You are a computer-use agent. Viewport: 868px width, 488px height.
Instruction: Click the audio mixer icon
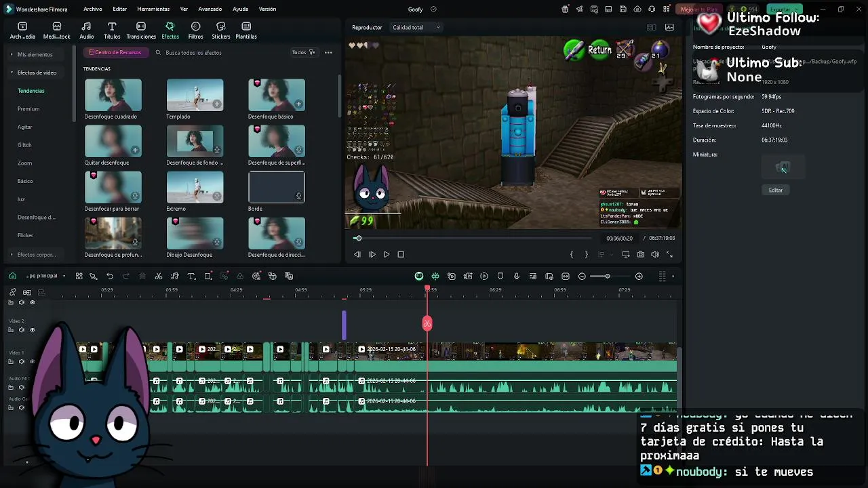[533, 276]
